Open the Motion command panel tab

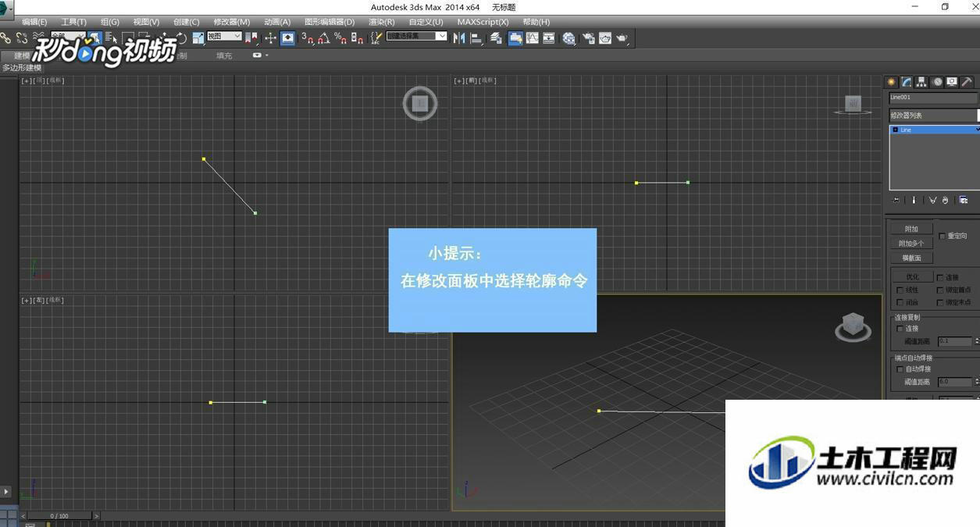(x=937, y=82)
